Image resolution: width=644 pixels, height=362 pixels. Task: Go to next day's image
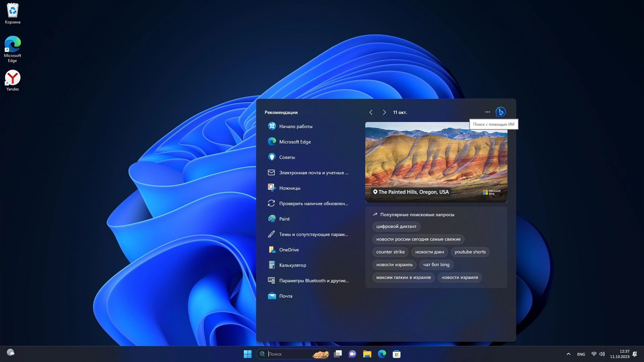tap(384, 112)
